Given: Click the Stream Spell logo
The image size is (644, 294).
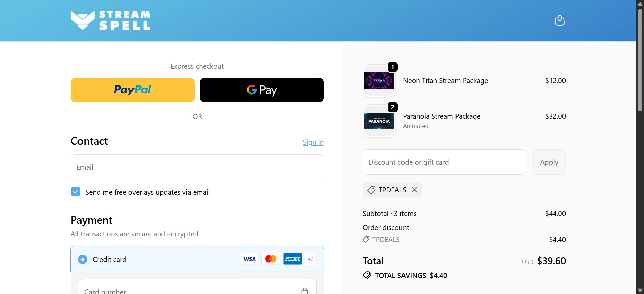Looking at the screenshot, I should 111,20.
